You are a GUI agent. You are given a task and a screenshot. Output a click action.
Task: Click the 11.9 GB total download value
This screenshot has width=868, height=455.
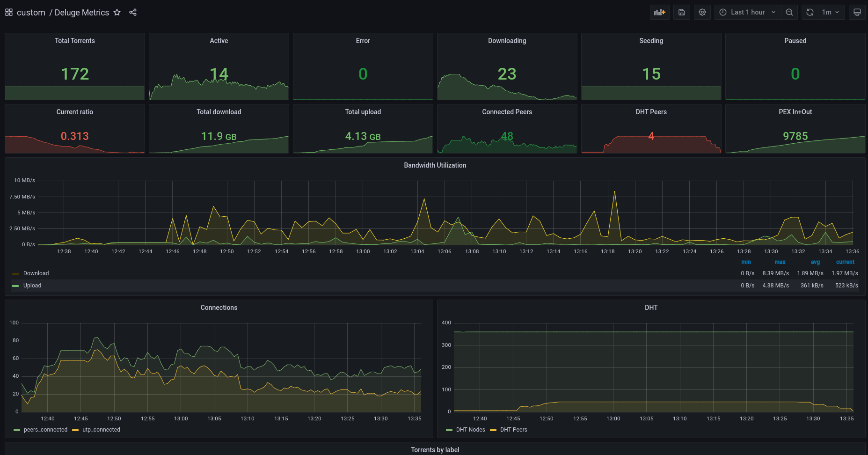pos(219,136)
